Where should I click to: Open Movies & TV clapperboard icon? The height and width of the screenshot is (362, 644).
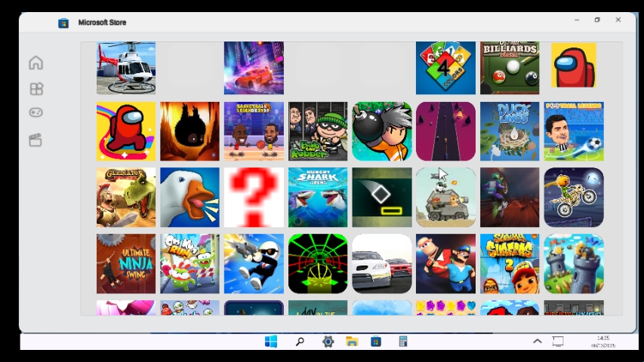pyautogui.click(x=35, y=140)
